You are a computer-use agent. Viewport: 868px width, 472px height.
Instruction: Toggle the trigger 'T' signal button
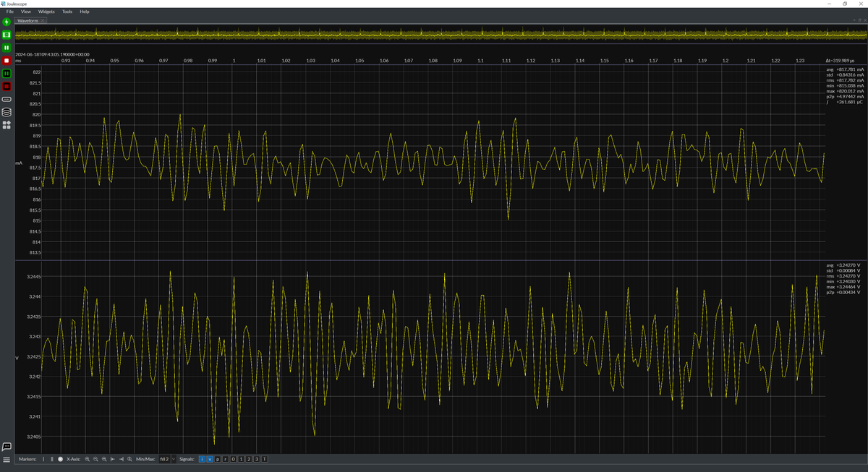click(265, 459)
